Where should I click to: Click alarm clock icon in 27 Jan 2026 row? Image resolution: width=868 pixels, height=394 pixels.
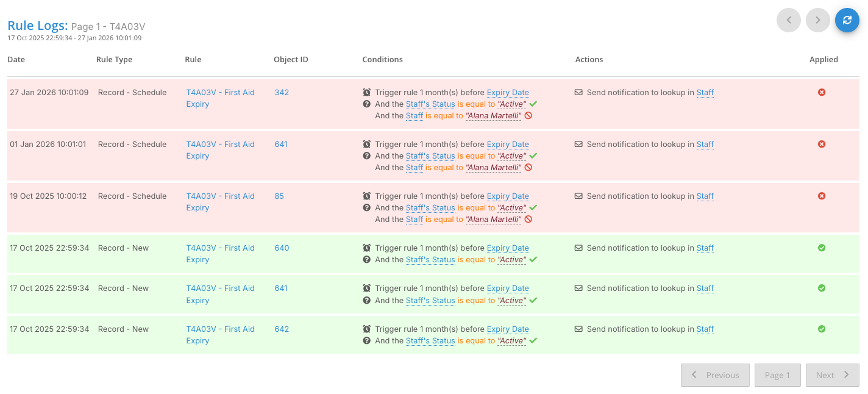coord(366,93)
